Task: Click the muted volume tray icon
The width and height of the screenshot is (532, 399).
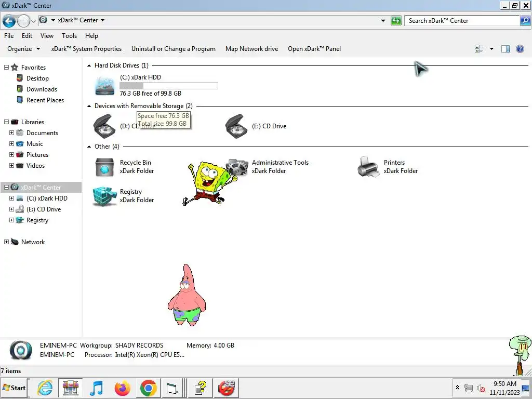Action: click(481, 388)
